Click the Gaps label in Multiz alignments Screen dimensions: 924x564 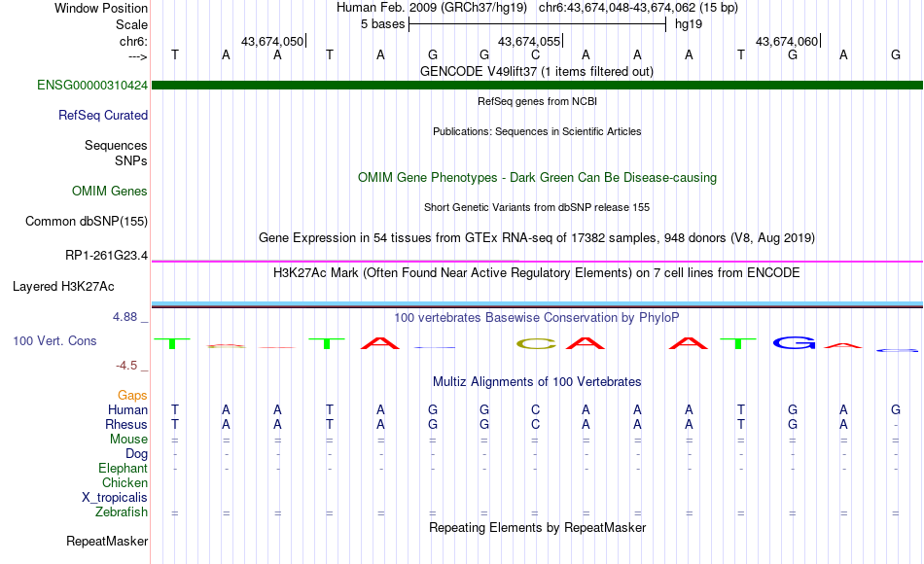132,395
